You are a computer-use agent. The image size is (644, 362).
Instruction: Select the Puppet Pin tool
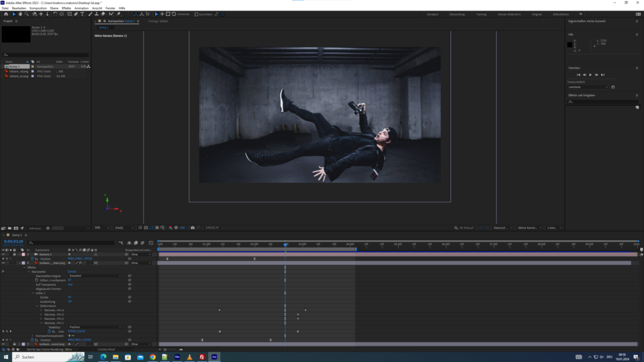coord(118,14)
